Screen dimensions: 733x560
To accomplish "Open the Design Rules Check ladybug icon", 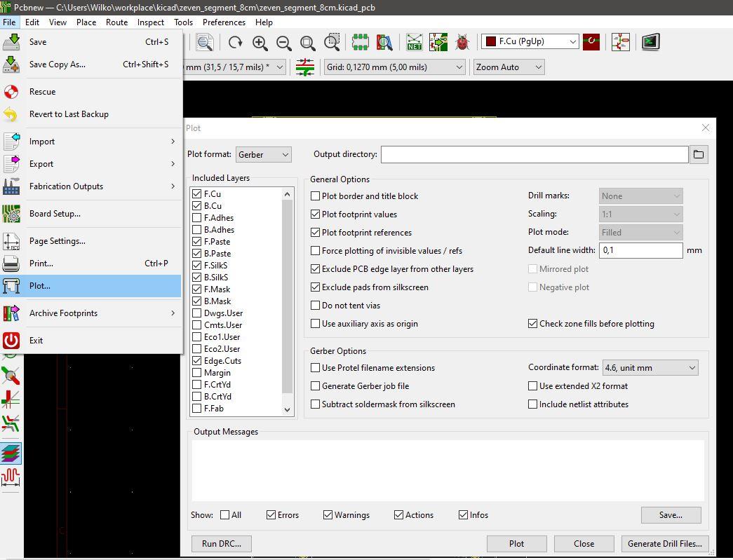I will pos(462,43).
